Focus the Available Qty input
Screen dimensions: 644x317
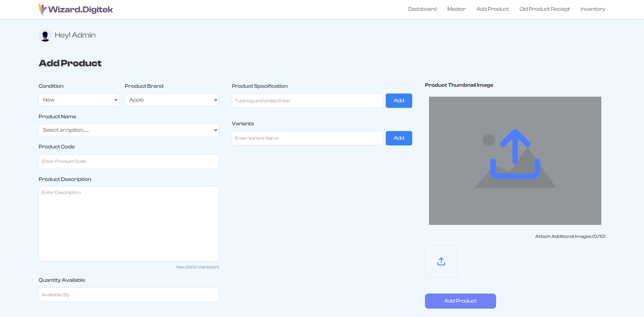click(x=128, y=295)
